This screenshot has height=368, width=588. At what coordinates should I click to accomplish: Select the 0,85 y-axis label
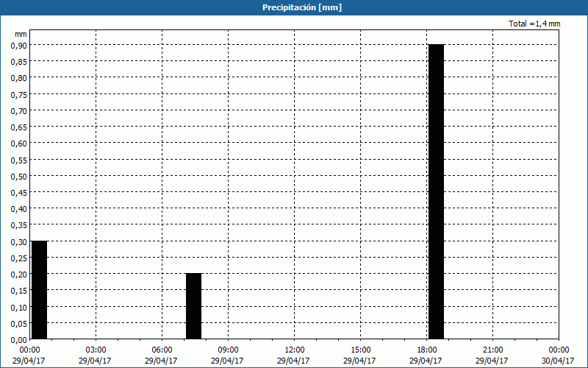pos(19,62)
